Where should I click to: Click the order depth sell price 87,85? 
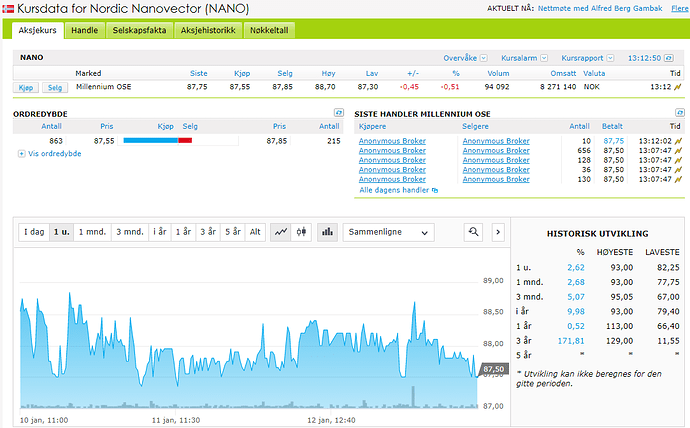pyautogui.click(x=277, y=141)
